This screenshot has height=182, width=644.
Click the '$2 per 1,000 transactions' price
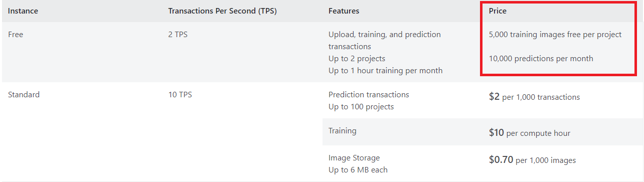(x=534, y=97)
